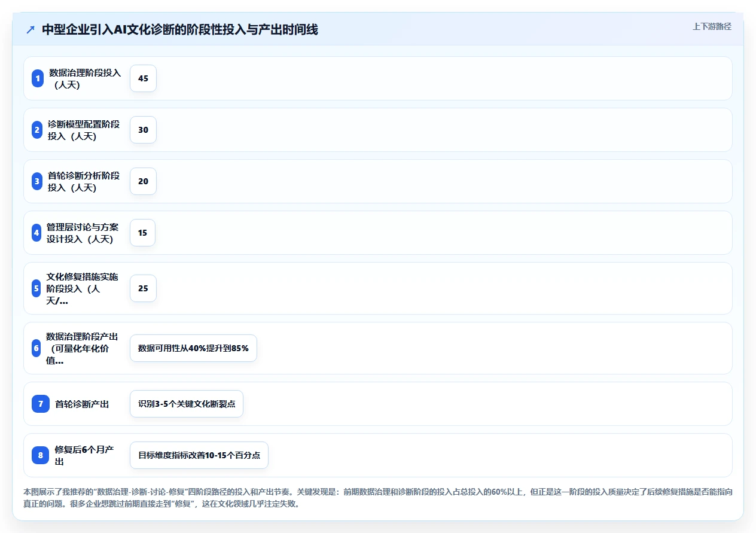Click the 上下游路径 label at top right
This screenshot has width=756, height=533.
712,26
